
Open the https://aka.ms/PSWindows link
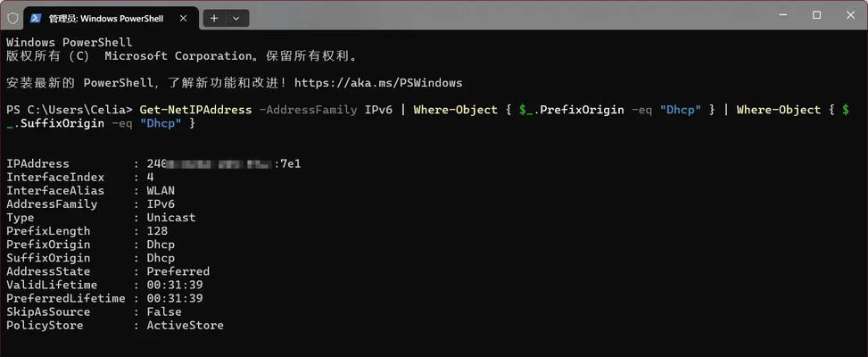coord(378,83)
